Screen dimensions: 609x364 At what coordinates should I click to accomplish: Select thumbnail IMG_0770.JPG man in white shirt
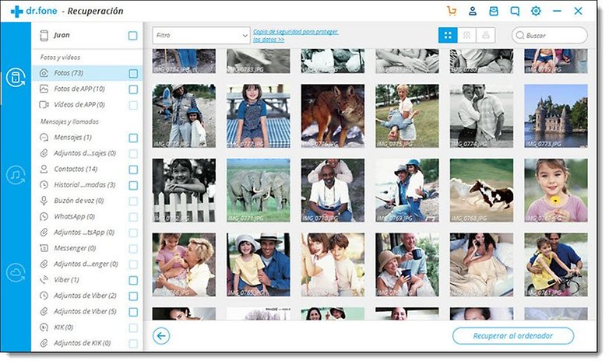coord(333,190)
